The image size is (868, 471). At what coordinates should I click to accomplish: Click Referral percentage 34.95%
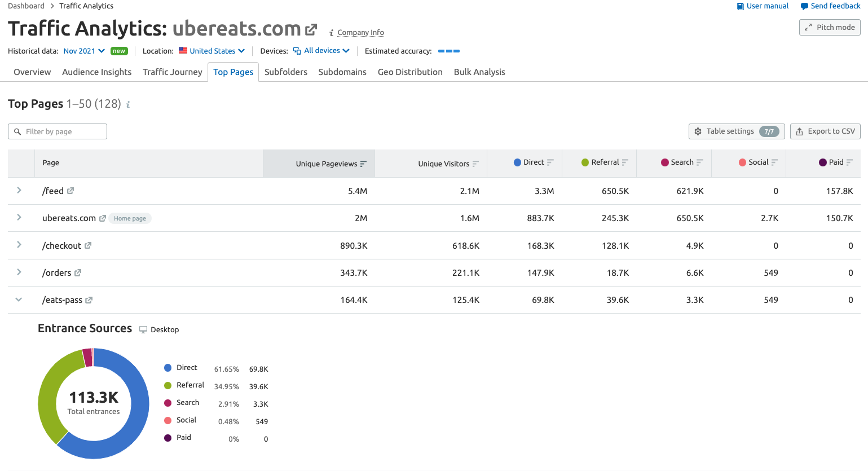pyautogui.click(x=227, y=387)
